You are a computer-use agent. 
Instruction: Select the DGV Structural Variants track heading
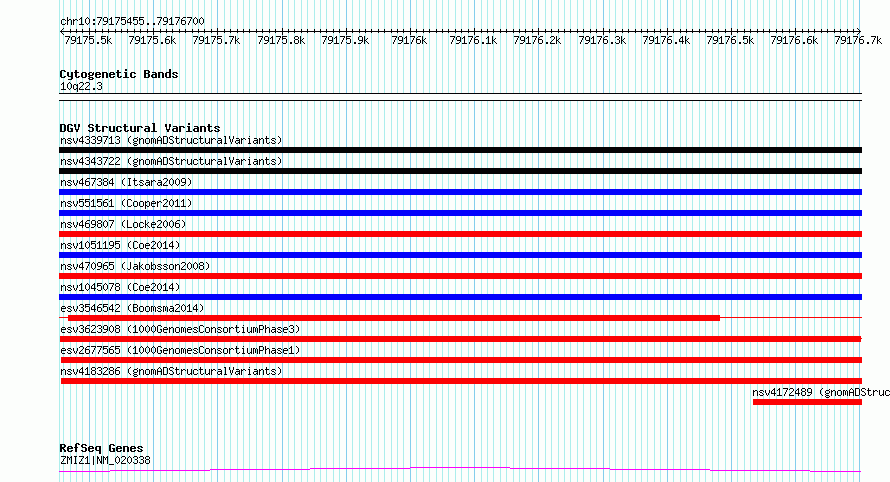point(140,128)
